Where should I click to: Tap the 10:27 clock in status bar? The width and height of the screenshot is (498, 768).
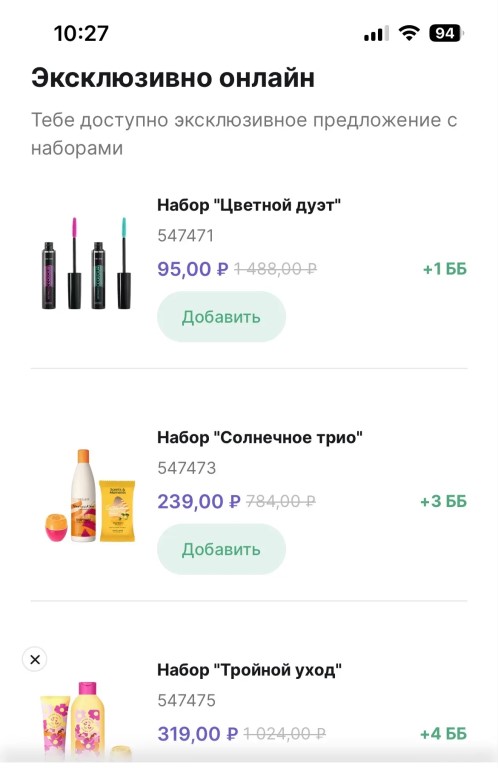[x=81, y=33]
